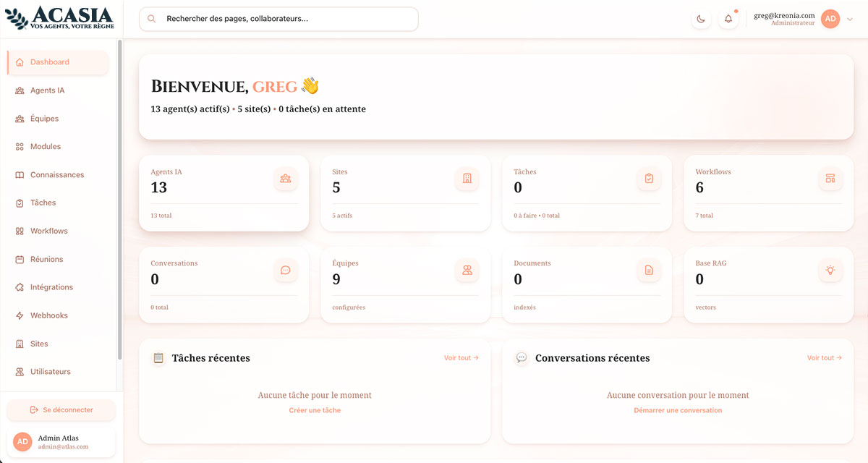Select the Équipes sidebar icon
868x463 pixels.
[x=21, y=118]
